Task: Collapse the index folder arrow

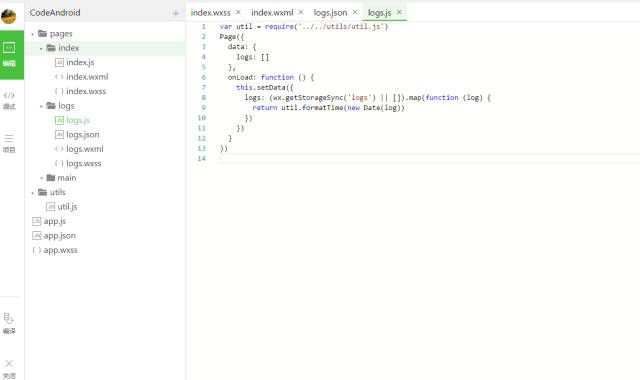Action: coord(41,49)
